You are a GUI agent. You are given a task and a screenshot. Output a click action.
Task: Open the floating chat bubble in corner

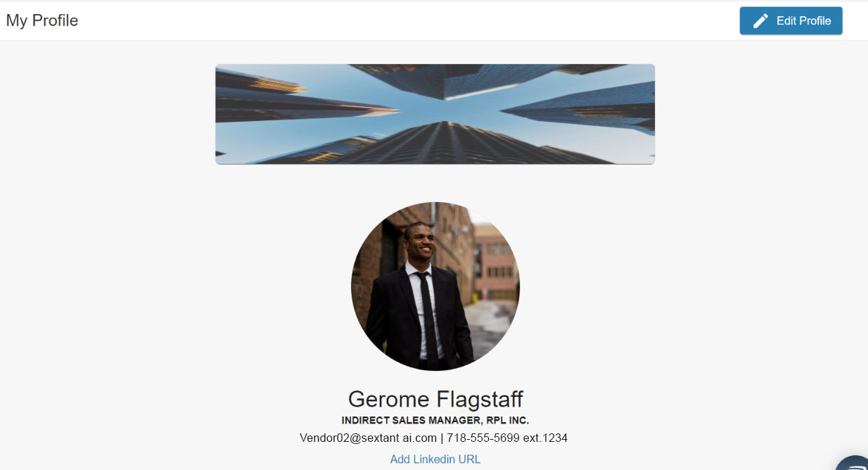[x=853, y=462]
